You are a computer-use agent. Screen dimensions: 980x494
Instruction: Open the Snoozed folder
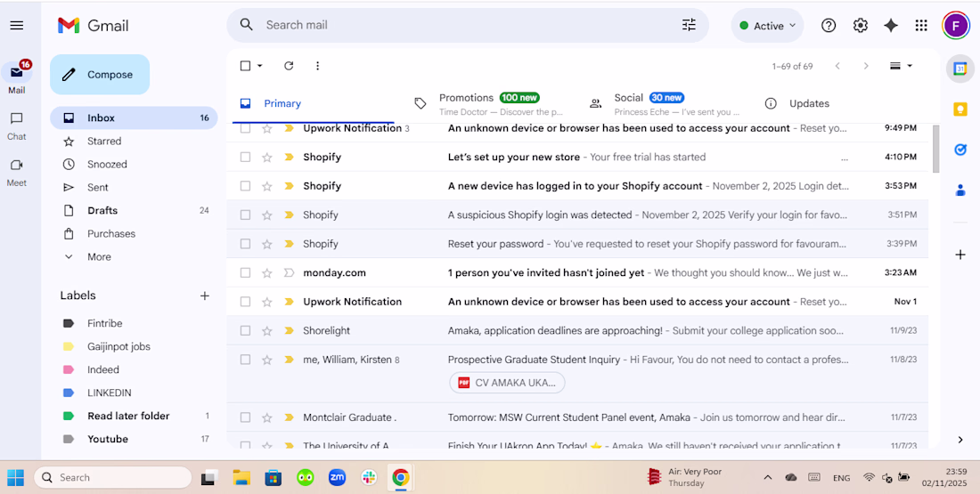click(107, 165)
